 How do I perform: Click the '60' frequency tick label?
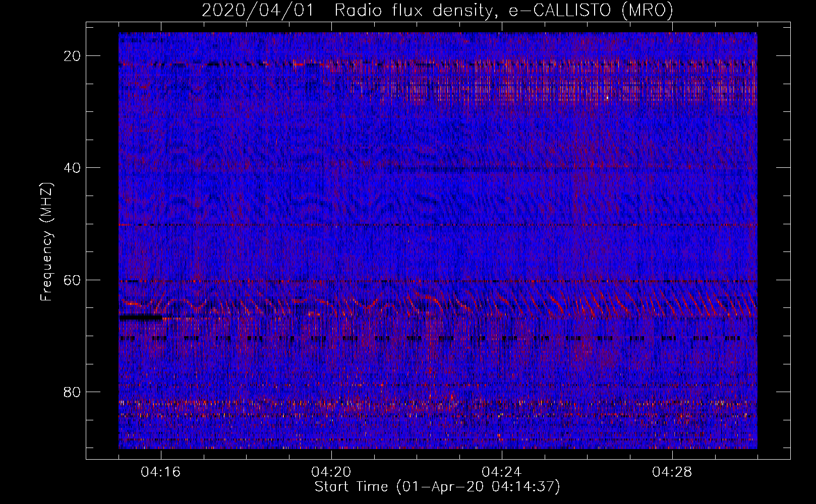point(73,280)
